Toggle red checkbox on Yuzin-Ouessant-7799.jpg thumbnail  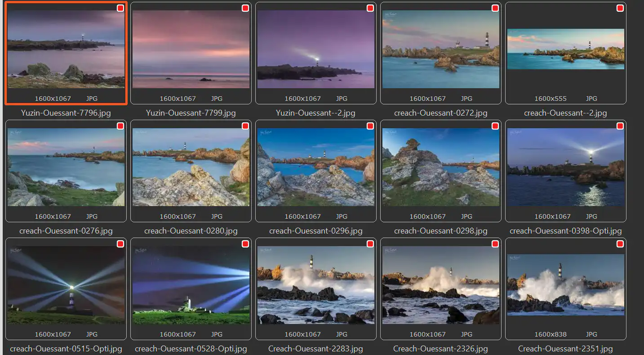(245, 9)
